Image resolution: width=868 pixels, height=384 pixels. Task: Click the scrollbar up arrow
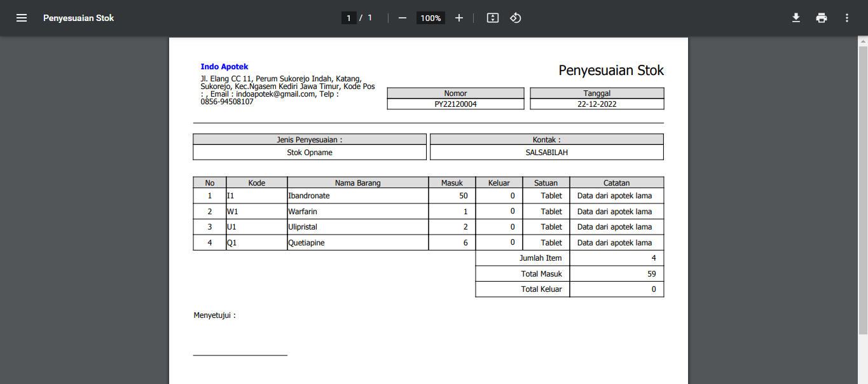863,41
